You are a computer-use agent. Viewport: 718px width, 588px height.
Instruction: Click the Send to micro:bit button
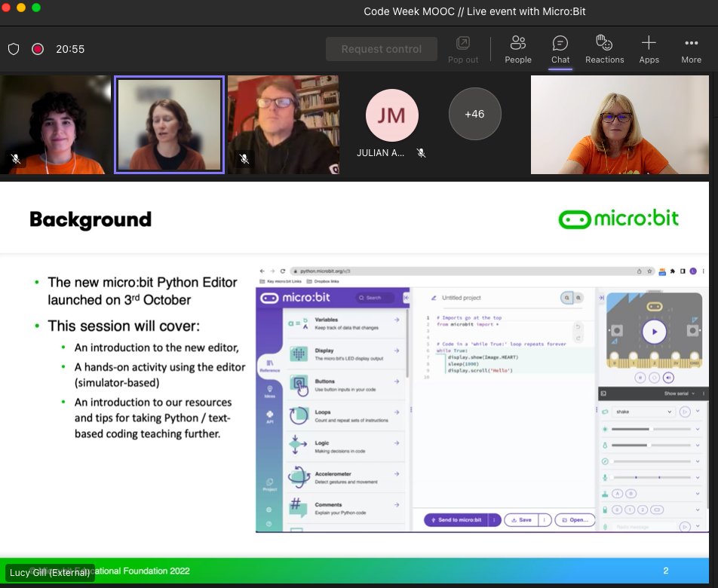coord(456,520)
